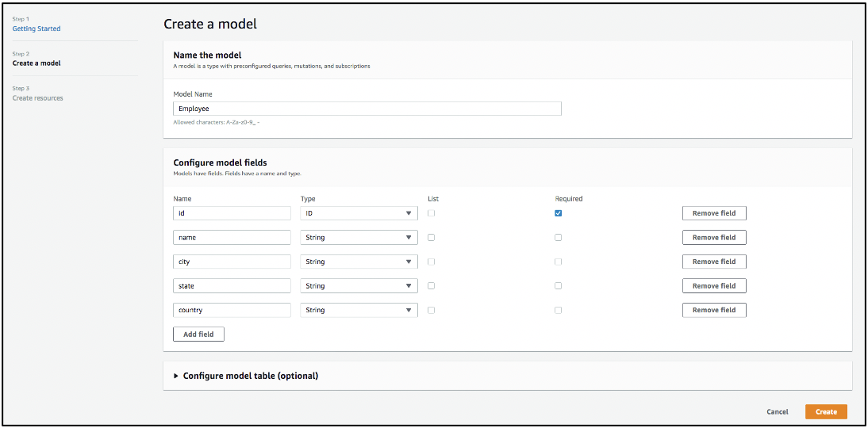The height and width of the screenshot is (428, 868).
Task: Open the Type dropdown for city field
Action: click(x=359, y=262)
